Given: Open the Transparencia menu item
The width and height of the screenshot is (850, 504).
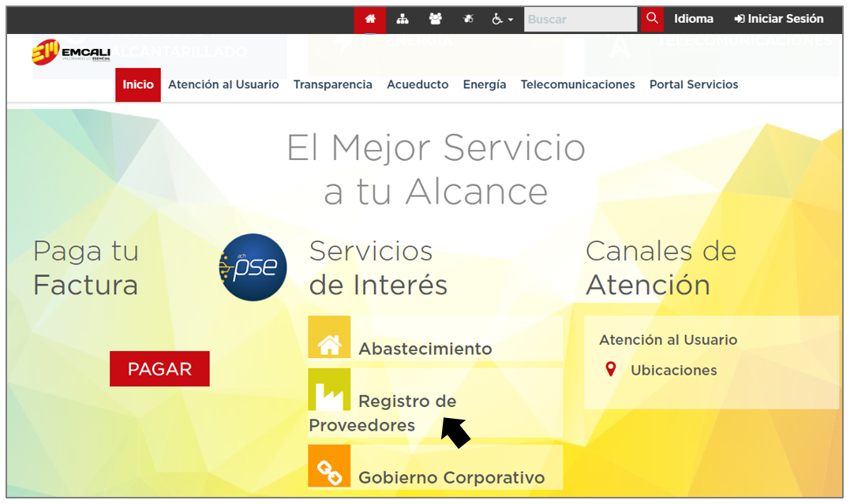Looking at the screenshot, I should [x=332, y=84].
